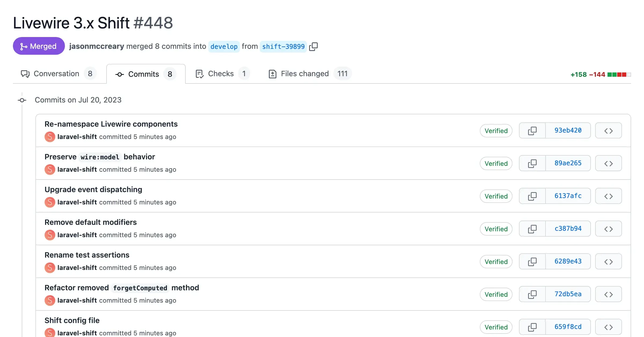Copy the shift-39899 branch name
Screen dimensions: 644x337
point(313,46)
